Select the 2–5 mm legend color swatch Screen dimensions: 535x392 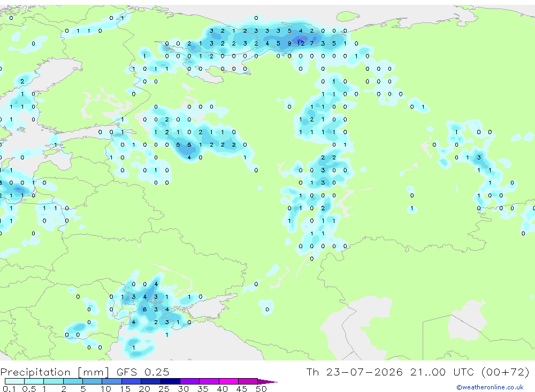tap(73, 381)
